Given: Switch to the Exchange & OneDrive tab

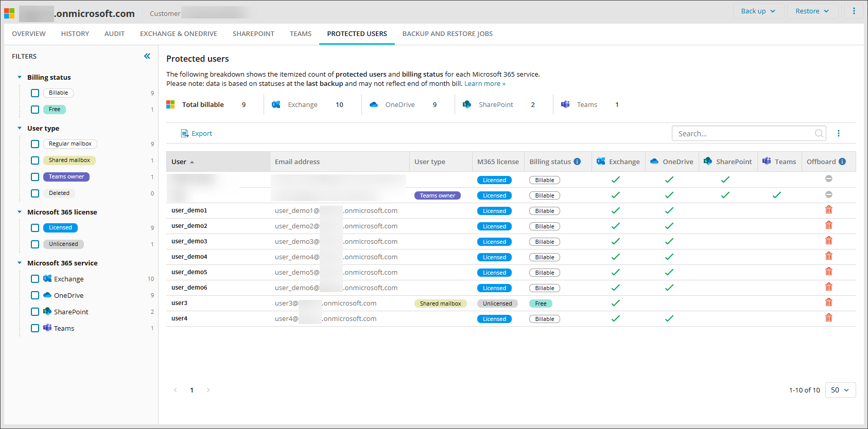Looking at the screenshot, I should pyautogui.click(x=178, y=34).
